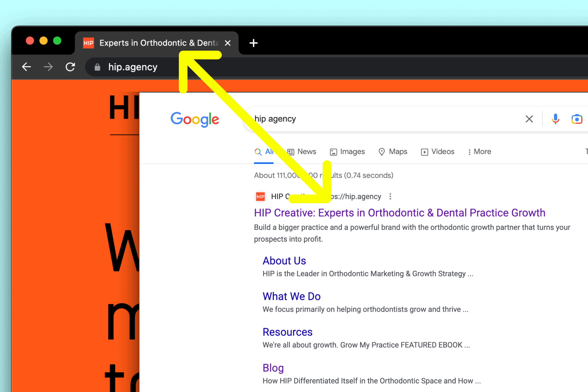The image size is (588, 392).
Task: Start voice search with microphone icon
Action: (555, 119)
